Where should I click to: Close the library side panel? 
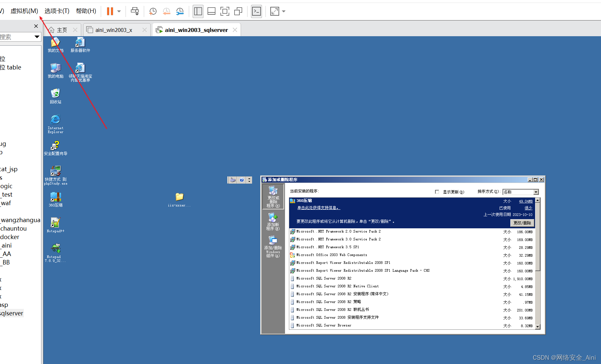[x=36, y=26]
